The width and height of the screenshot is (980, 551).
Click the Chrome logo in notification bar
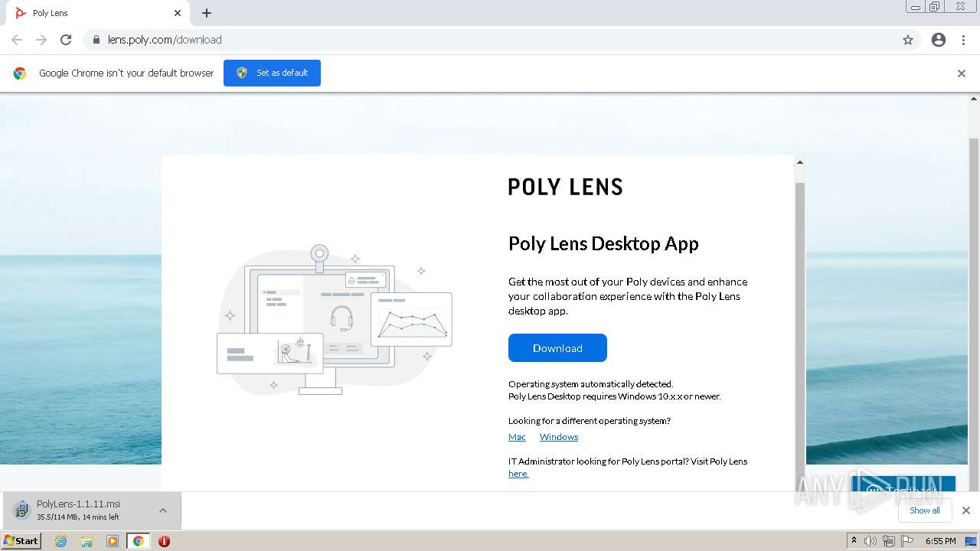coord(20,73)
